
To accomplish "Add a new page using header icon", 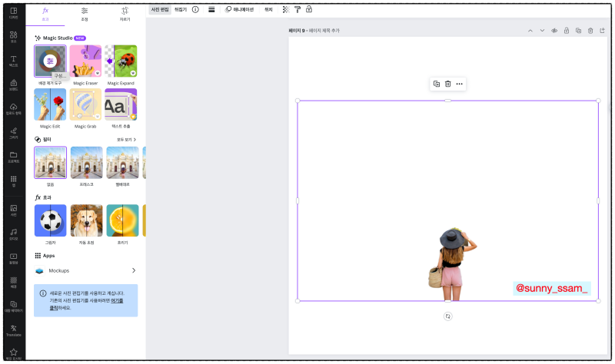I will tap(602, 31).
